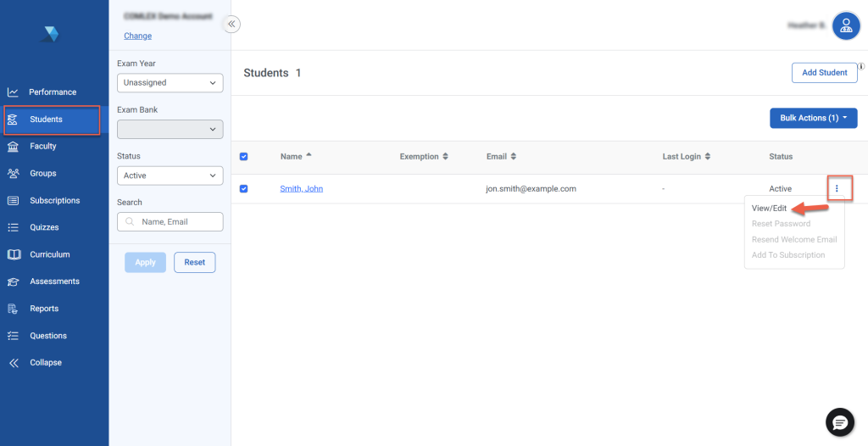Open the Smith, John student link
The image size is (868, 446).
[x=301, y=189]
